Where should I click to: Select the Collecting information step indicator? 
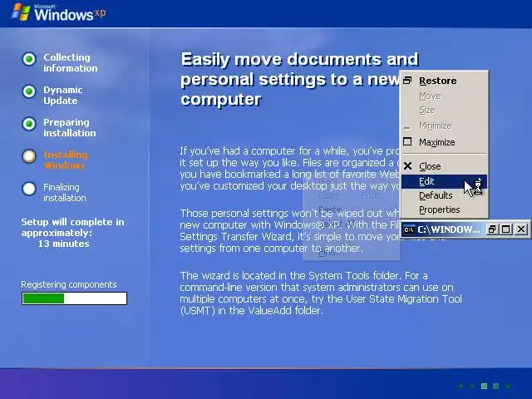(x=29, y=59)
